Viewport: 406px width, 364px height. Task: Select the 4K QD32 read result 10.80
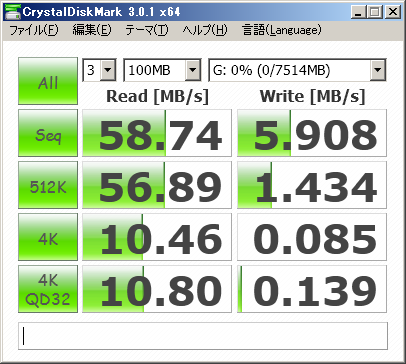157,289
